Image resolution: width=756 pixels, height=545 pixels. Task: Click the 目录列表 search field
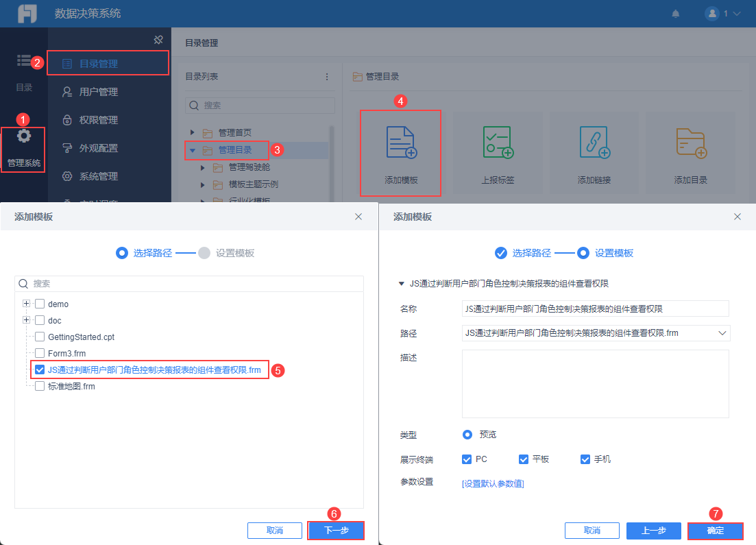click(260, 105)
